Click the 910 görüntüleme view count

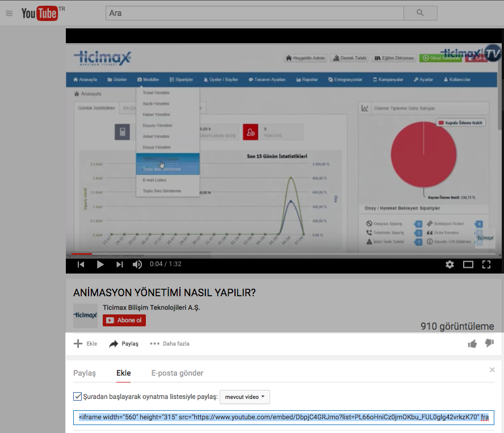point(457,326)
